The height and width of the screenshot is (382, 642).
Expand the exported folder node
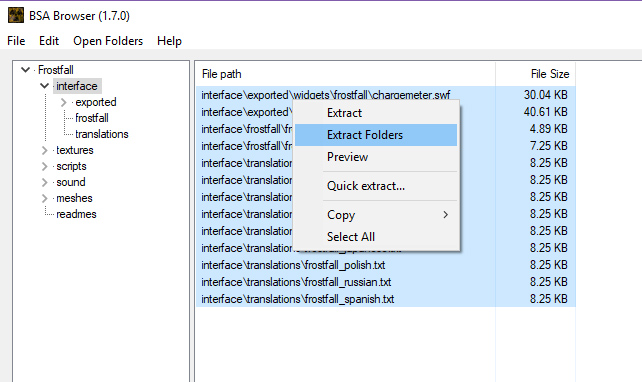pos(63,102)
